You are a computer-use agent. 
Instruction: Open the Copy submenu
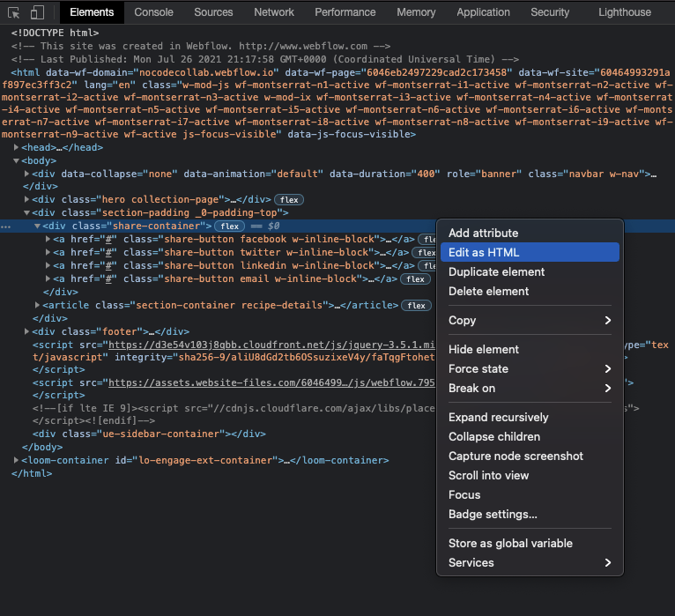[x=530, y=320]
